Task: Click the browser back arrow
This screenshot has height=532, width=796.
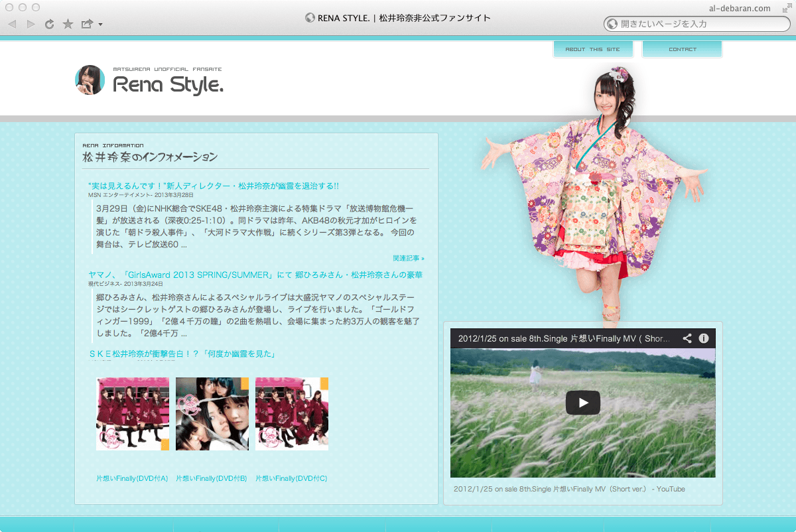Action: [x=12, y=25]
